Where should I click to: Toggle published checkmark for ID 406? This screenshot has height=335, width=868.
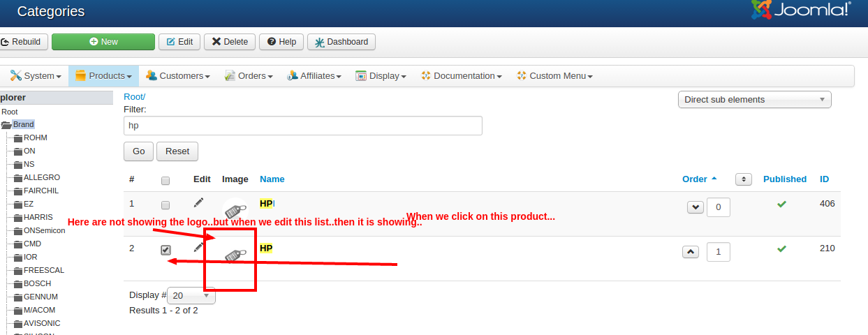[x=782, y=204]
